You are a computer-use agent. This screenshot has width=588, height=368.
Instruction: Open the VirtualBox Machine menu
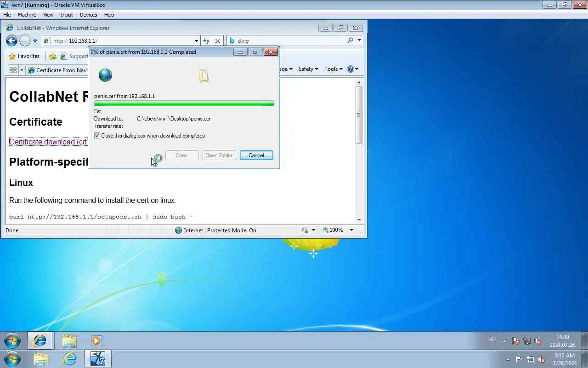click(x=27, y=15)
